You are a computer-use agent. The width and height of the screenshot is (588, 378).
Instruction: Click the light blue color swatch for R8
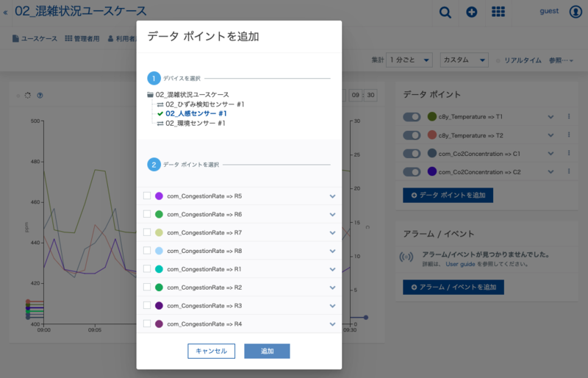click(159, 251)
